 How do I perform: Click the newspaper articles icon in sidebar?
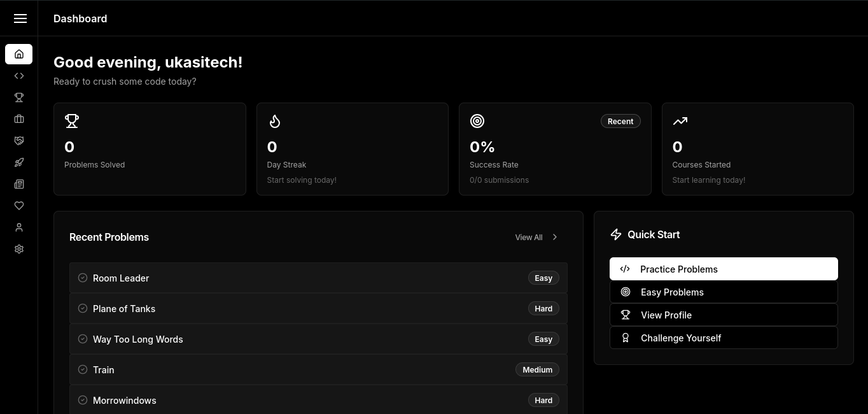[x=19, y=184]
